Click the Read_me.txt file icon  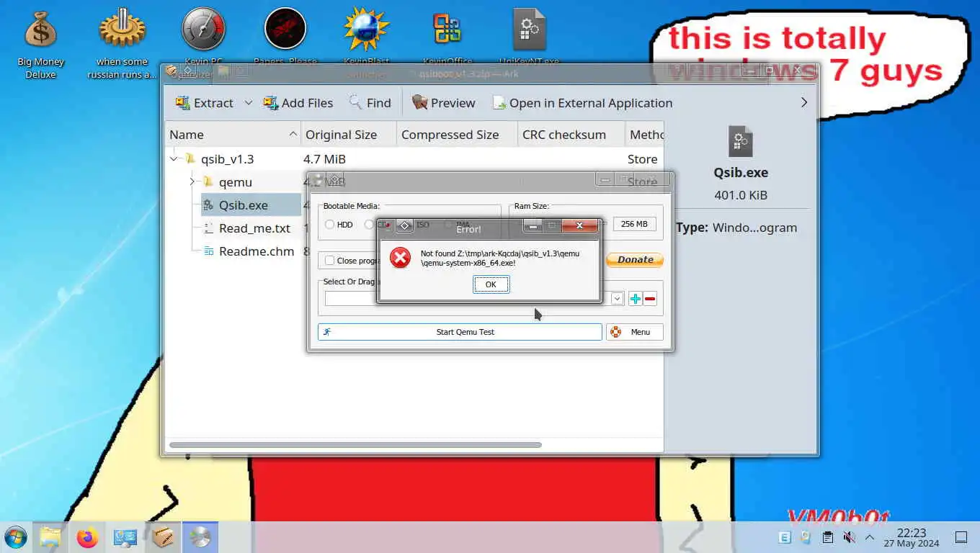click(x=208, y=228)
